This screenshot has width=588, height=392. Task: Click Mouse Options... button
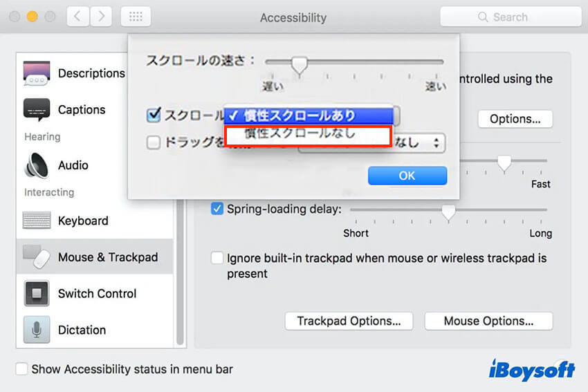point(488,321)
